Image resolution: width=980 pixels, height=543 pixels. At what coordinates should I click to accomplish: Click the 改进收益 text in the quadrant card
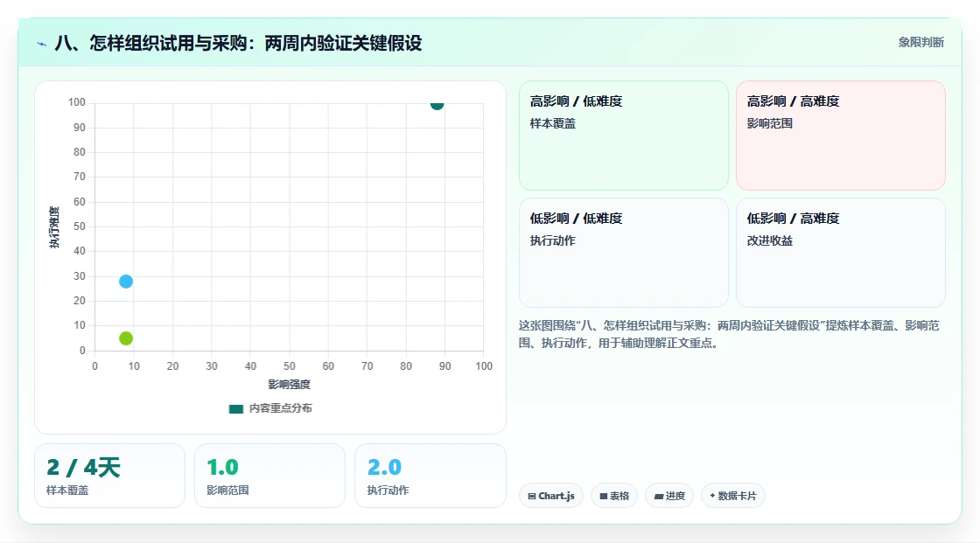click(769, 240)
